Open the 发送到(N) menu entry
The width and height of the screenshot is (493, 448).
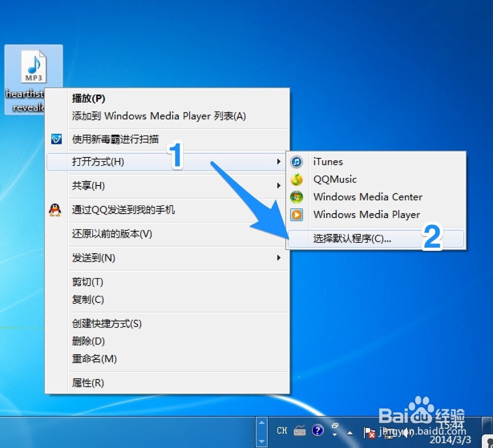[168, 258]
